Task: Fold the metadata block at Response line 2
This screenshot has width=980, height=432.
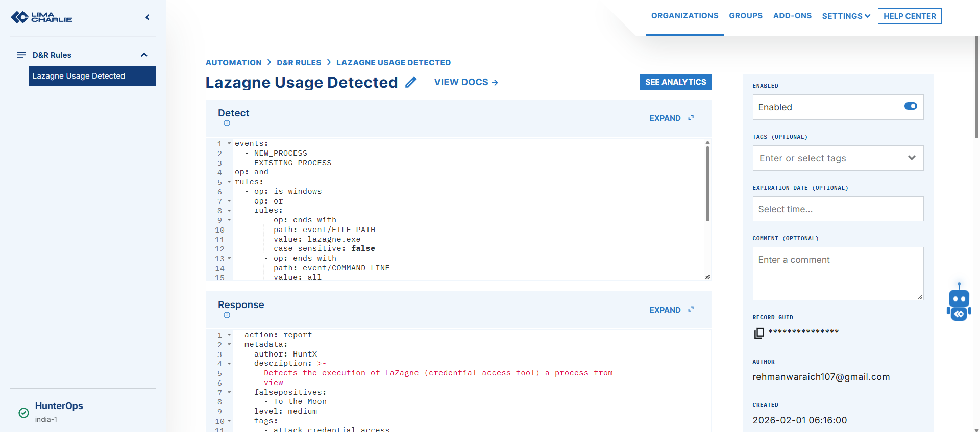Action: pos(229,345)
